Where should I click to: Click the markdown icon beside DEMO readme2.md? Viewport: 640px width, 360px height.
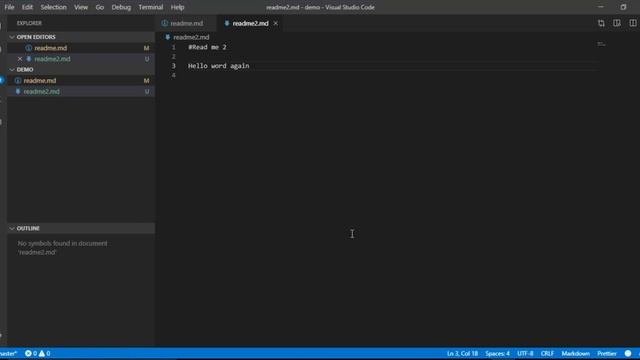tap(18, 91)
